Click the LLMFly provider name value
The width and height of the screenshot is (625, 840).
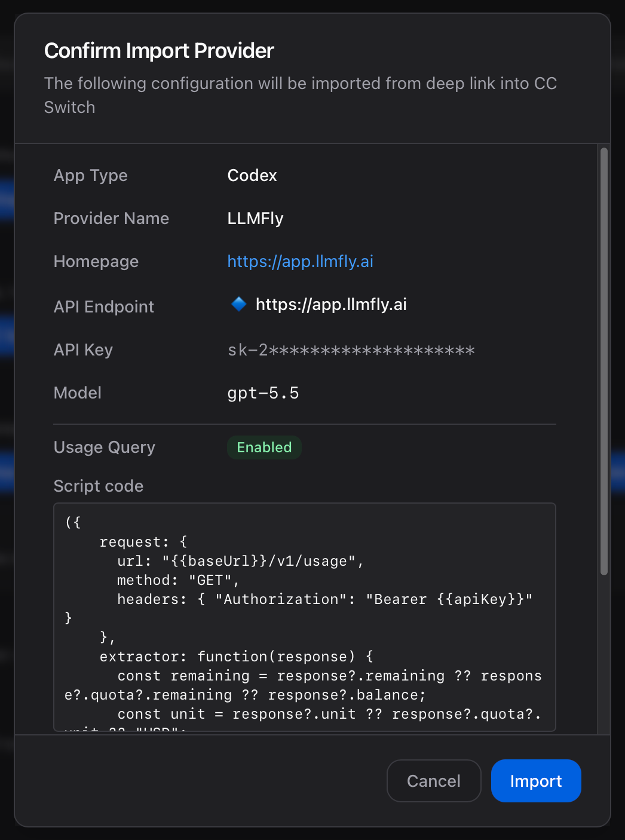tap(255, 219)
